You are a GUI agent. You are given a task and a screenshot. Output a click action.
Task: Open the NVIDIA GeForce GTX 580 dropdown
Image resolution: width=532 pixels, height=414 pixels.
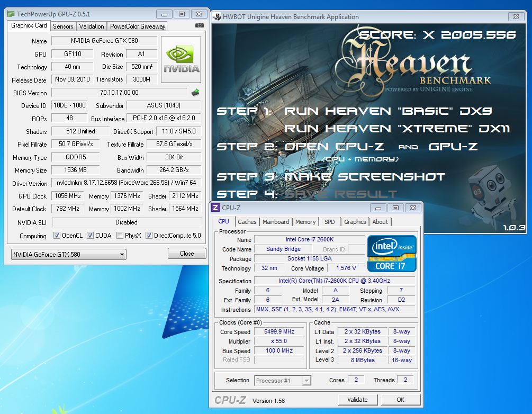click(69, 255)
